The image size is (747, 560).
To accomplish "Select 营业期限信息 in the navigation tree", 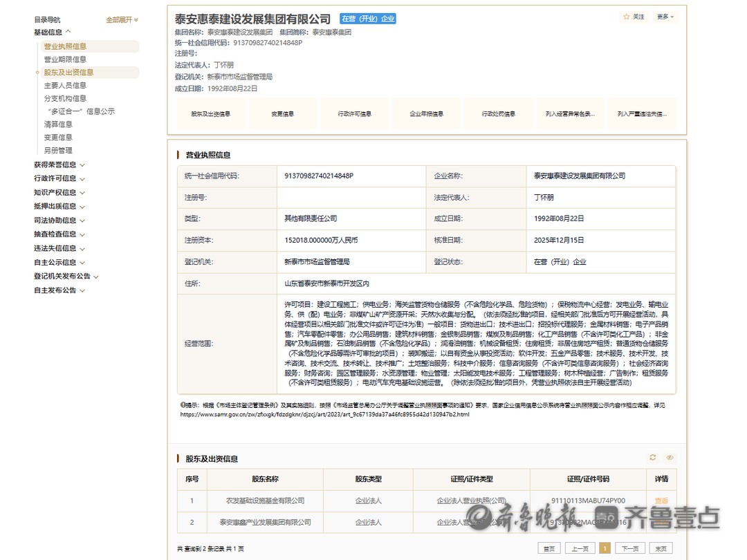I will tap(65, 59).
